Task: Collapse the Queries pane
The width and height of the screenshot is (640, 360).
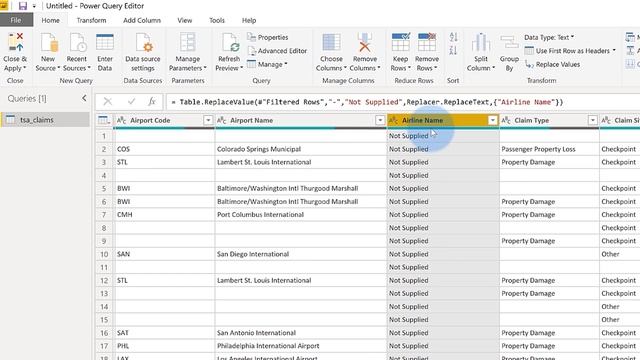Action: (84, 98)
